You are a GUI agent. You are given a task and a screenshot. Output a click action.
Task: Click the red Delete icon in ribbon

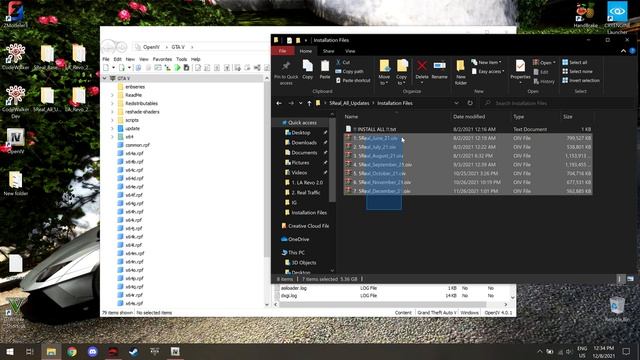pos(422,66)
